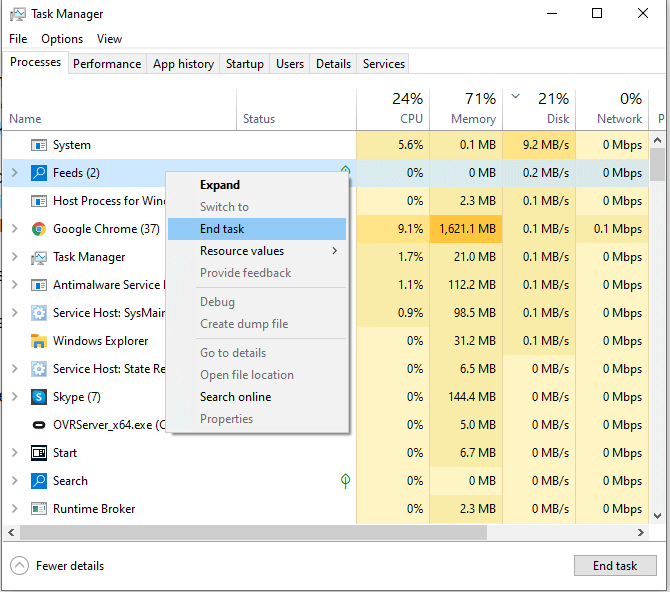The width and height of the screenshot is (670, 592).
Task: Click the 0.1 Mbps Chrome network value
Action: click(618, 229)
